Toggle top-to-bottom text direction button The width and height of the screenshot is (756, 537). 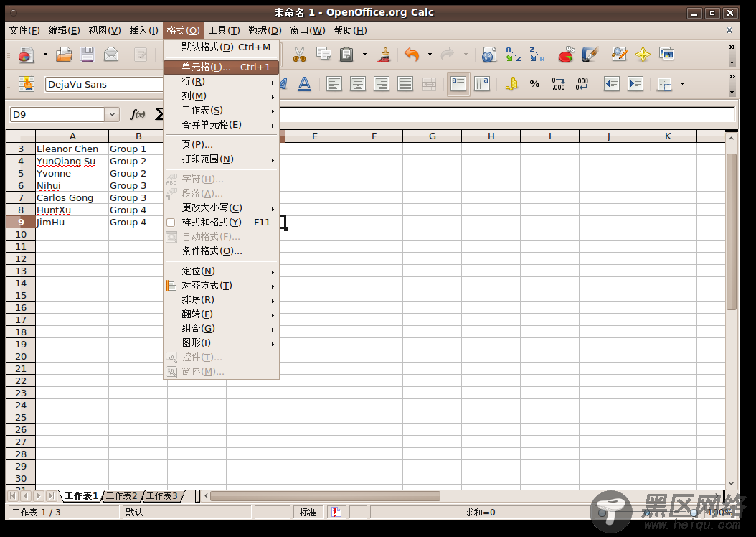tap(482, 84)
